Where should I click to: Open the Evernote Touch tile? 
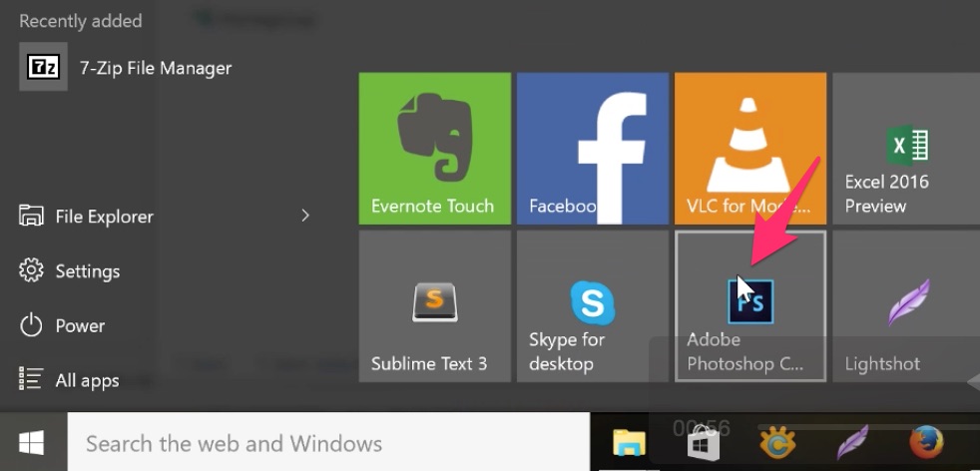434,148
